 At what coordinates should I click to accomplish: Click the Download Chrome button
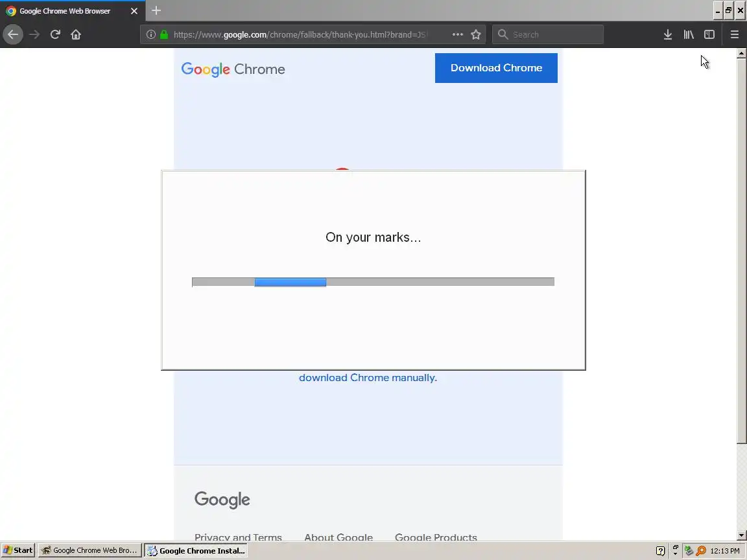pyautogui.click(x=496, y=67)
